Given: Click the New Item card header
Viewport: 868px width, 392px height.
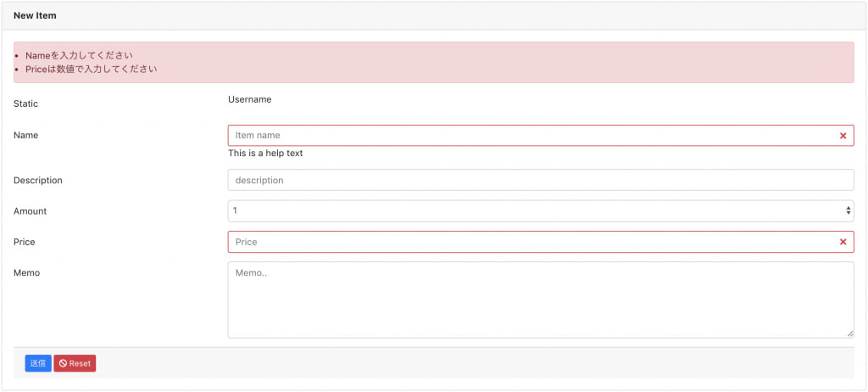Looking at the screenshot, I should [434, 15].
